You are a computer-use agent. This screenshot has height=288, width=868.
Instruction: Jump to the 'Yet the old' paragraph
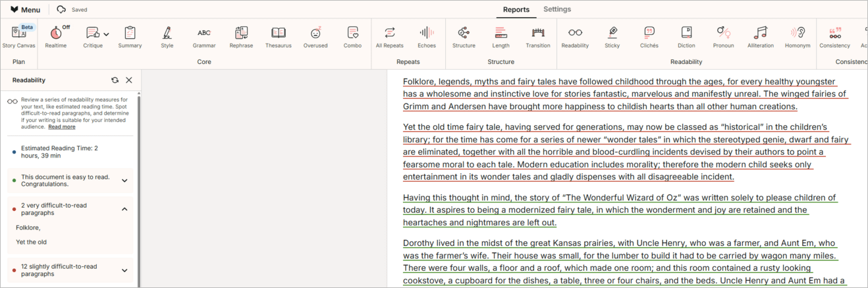(31, 242)
